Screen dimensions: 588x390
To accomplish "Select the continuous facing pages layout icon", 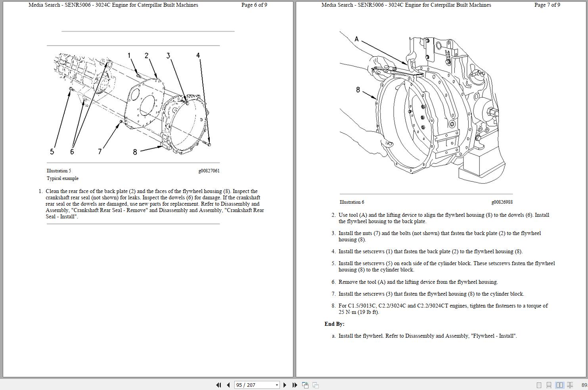I will point(570,385).
